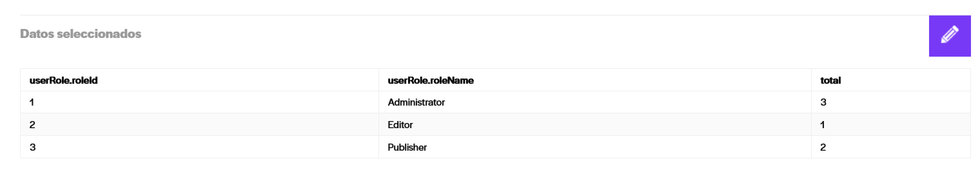Click the purple pencil edit icon
This screenshot has height=179, width=980.
[x=950, y=36]
